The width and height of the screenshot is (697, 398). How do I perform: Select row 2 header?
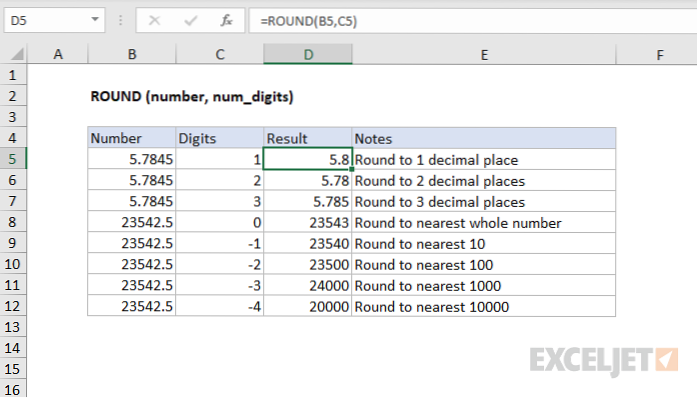(13, 96)
